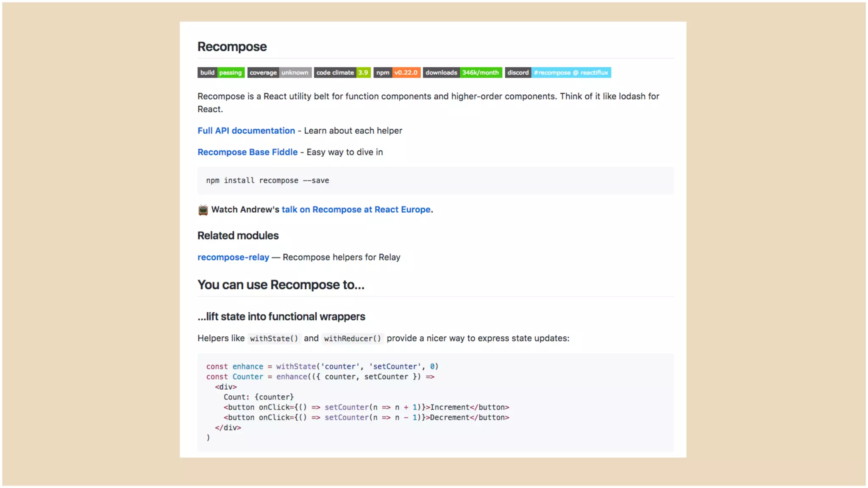Follow the talk on Recompose link
Screen dimensions: 868x488
coord(356,209)
